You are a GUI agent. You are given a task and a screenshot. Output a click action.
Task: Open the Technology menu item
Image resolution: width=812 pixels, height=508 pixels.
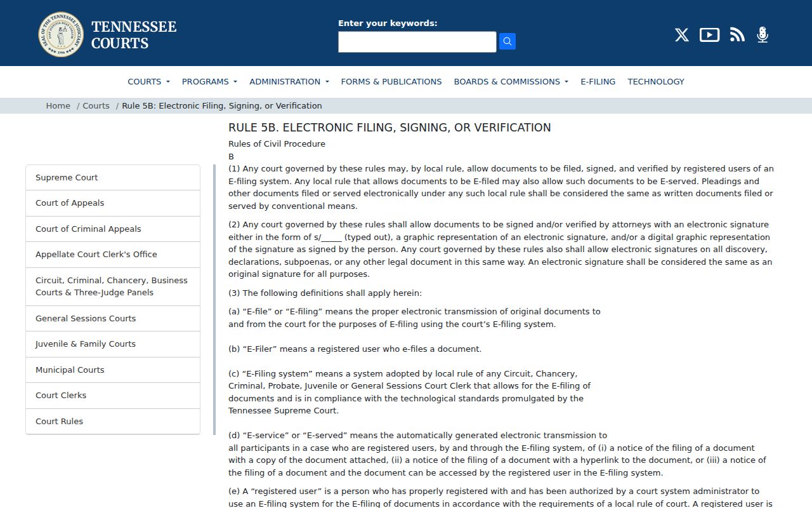[x=656, y=81]
